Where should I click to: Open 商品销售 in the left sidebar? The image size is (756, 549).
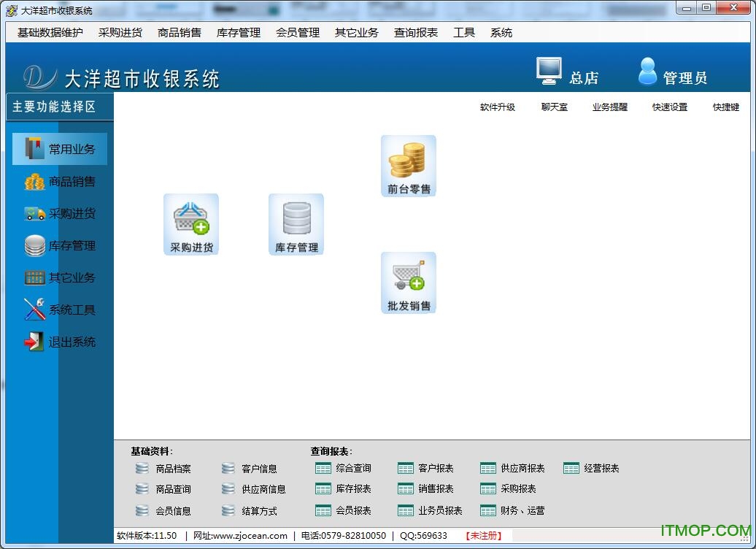61,182
